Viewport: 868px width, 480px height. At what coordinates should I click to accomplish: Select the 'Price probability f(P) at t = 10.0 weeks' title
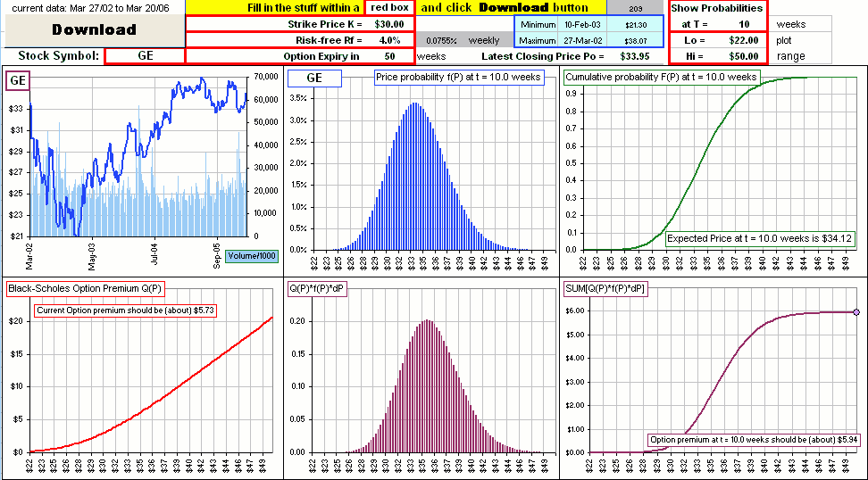click(459, 78)
